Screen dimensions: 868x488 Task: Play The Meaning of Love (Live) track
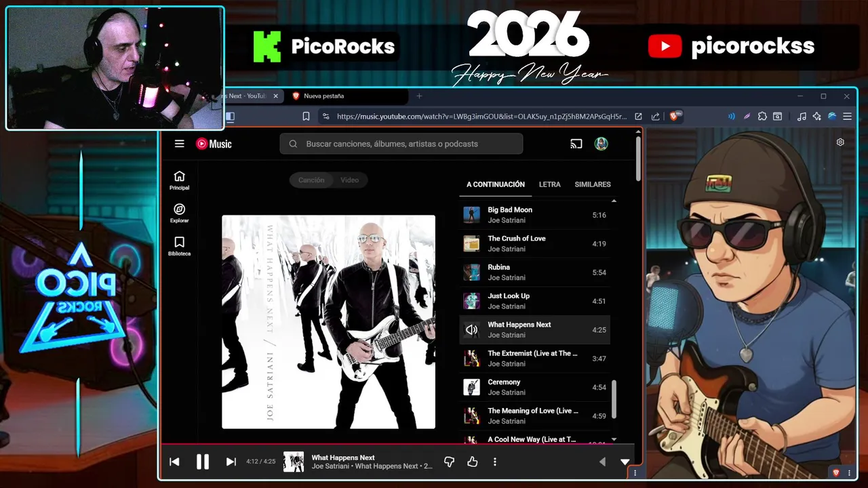tap(534, 416)
